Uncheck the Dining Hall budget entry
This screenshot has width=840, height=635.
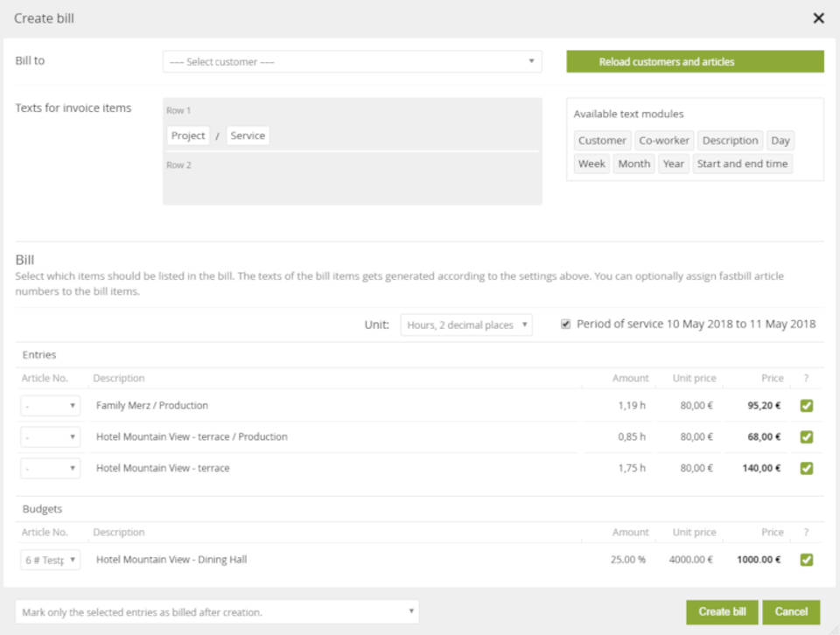click(x=806, y=560)
